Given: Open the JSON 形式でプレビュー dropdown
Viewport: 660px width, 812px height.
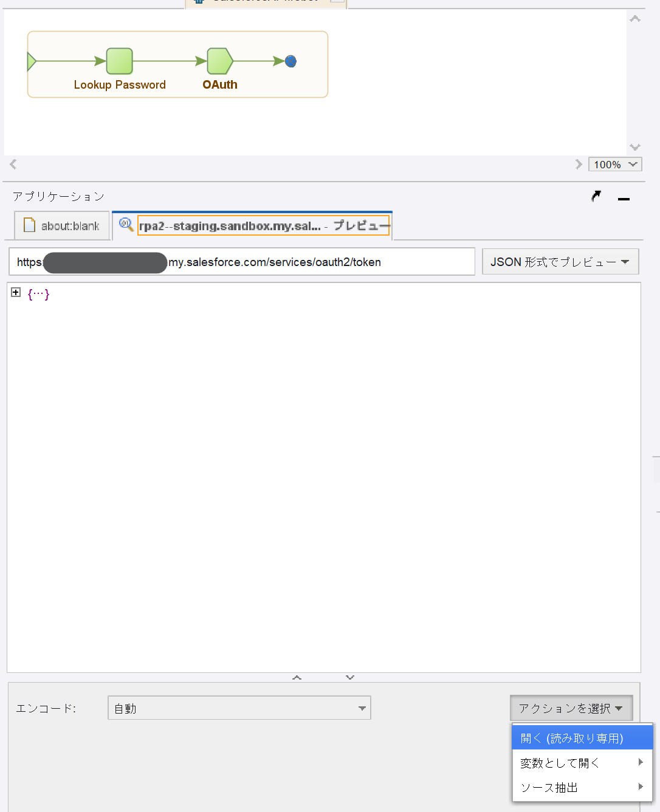Looking at the screenshot, I should 560,262.
